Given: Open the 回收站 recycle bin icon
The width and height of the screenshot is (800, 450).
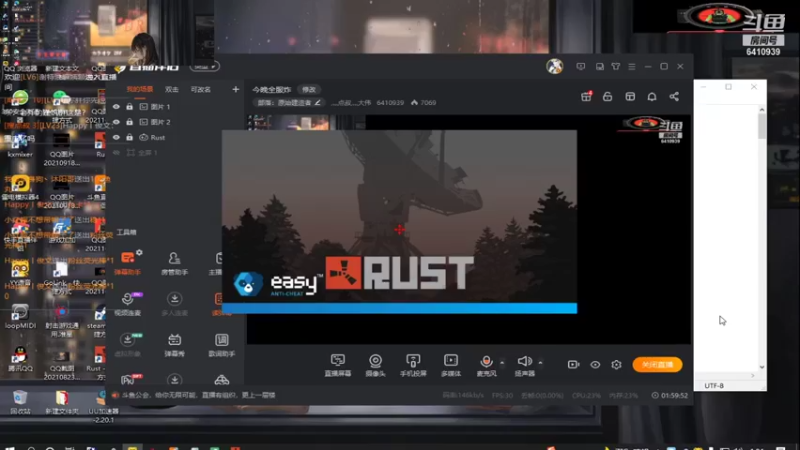Looking at the screenshot, I should tap(19, 401).
